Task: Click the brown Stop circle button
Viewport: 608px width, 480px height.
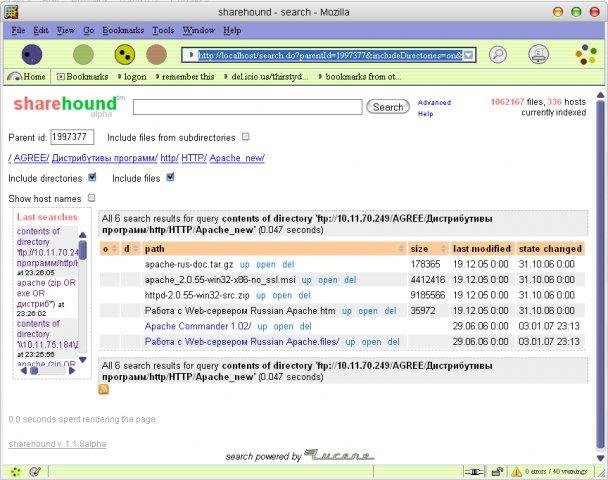Action: coord(157,54)
